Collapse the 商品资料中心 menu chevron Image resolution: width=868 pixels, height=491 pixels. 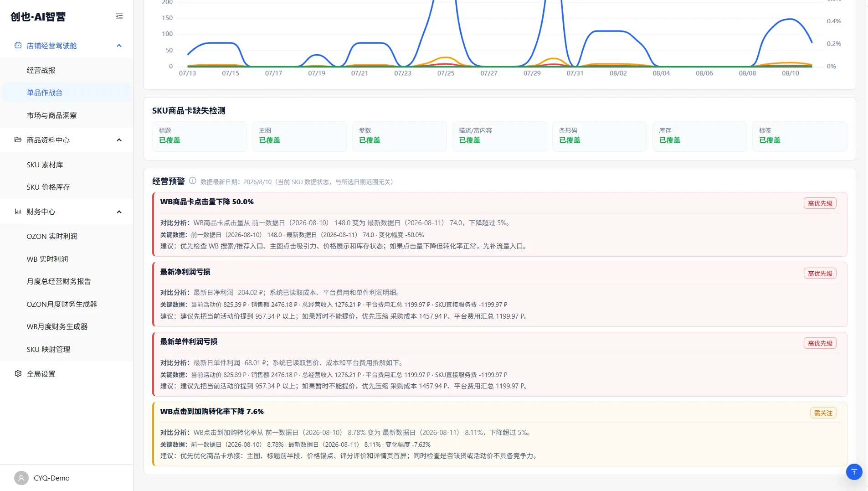point(119,140)
